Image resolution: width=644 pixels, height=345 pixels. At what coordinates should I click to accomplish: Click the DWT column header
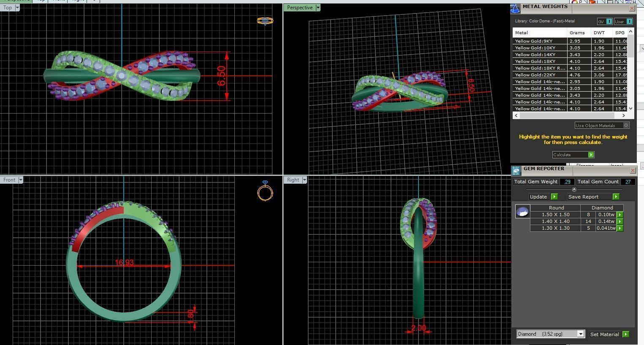click(x=601, y=33)
